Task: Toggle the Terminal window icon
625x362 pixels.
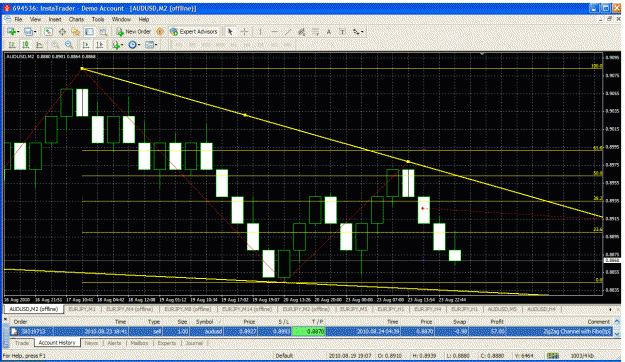Action: click(89, 32)
